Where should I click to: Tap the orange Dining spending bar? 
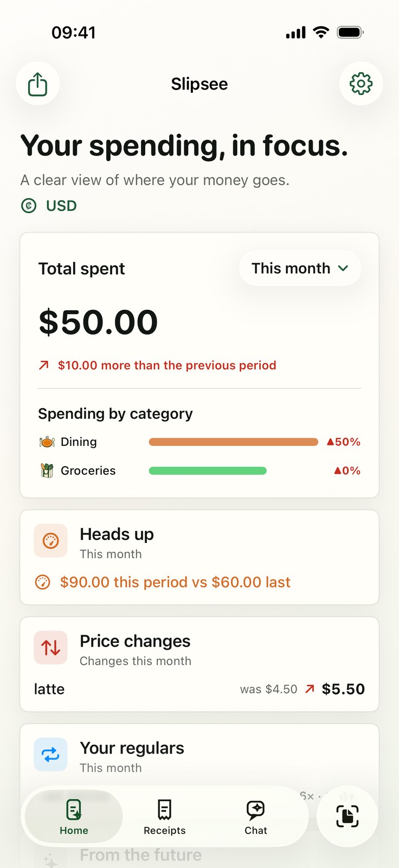point(234,442)
